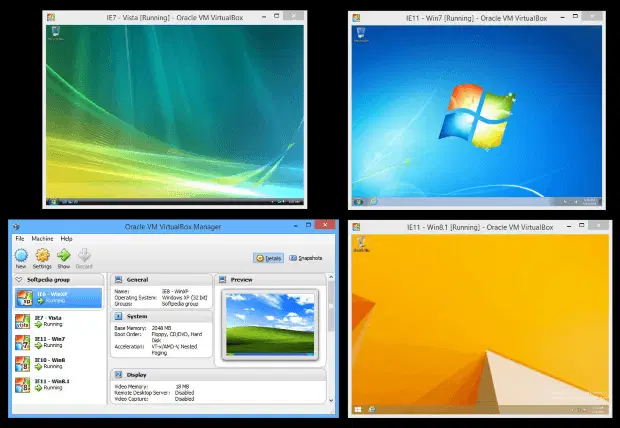The image size is (620, 428).
Task: Click the General section icon in details pane
Action: (x=118, y=280)
